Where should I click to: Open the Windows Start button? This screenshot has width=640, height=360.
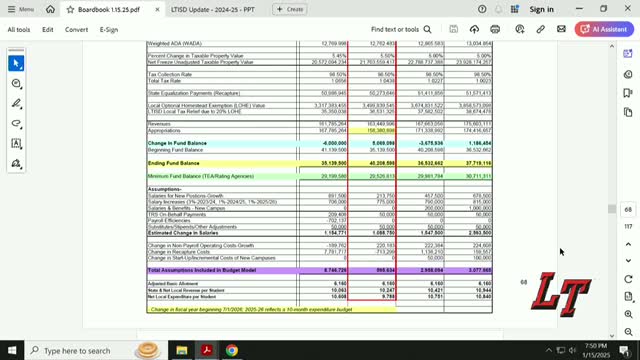[x=12, y=350]
